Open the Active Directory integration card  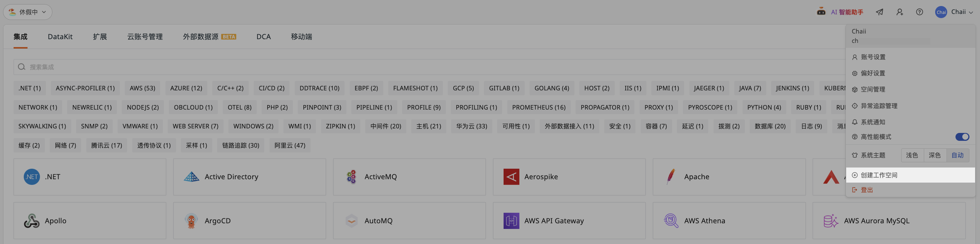point(250,177)
